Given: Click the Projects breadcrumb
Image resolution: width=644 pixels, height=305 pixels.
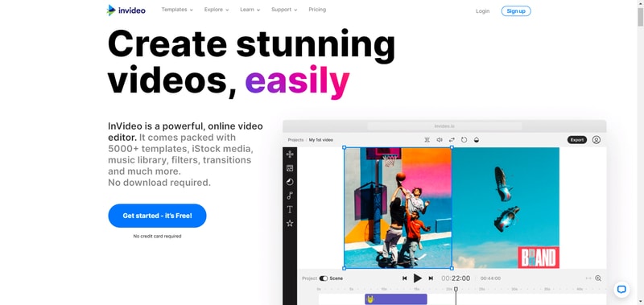Looking at the screenshot, I should [x=295, y=140].
